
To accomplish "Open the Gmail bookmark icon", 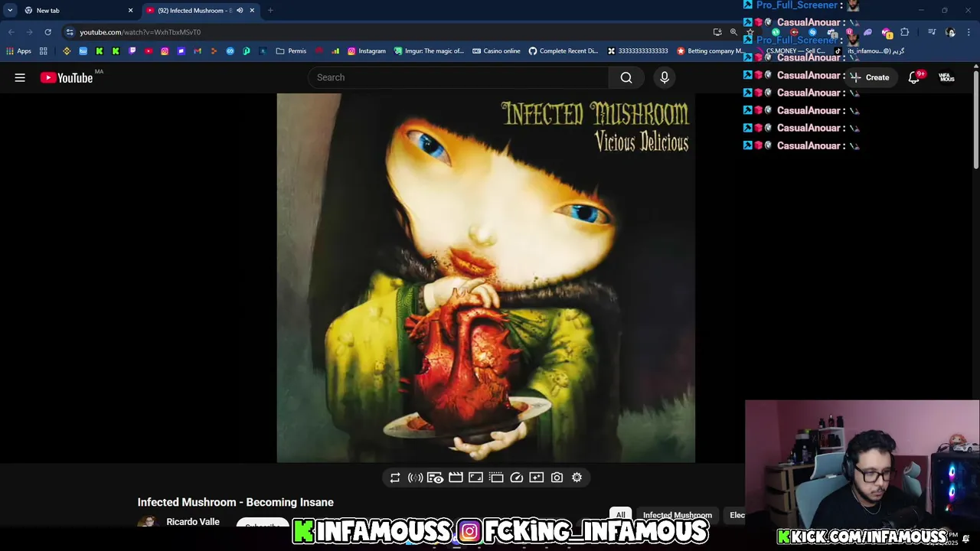I will pos(198,51).
